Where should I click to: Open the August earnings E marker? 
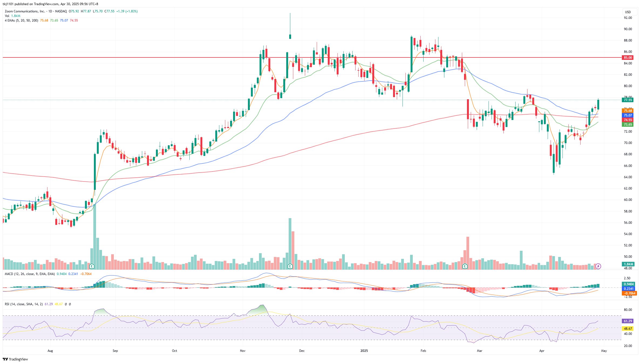(92, 266)
